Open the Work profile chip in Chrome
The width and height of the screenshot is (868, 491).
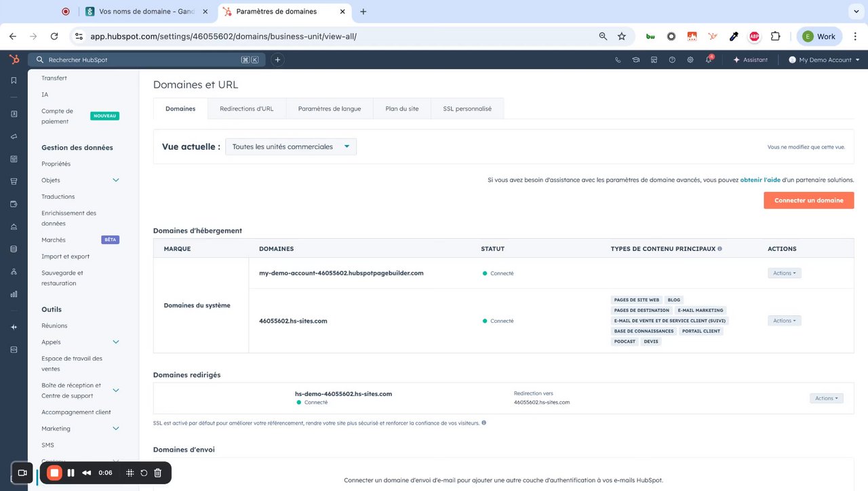tap(819, 37)
